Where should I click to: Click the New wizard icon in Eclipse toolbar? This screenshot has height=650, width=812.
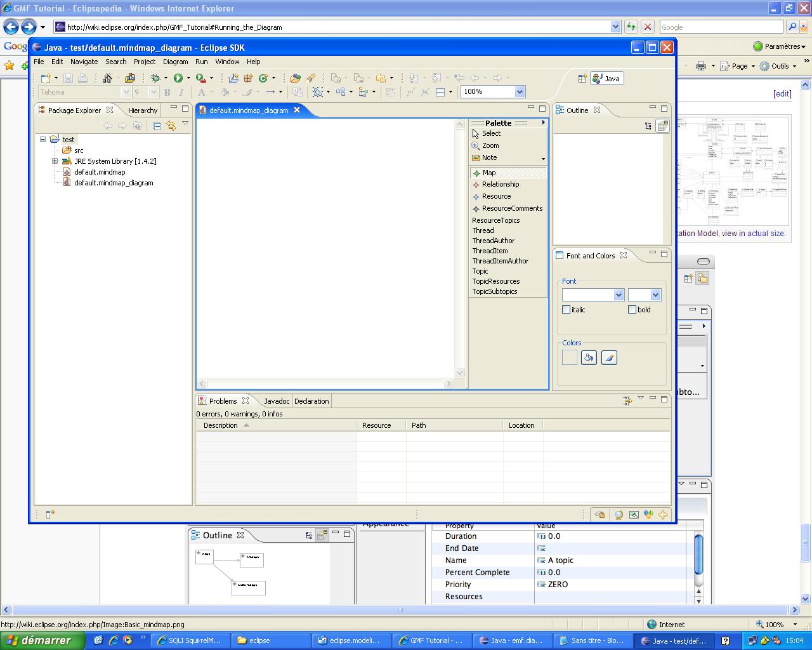46,78
